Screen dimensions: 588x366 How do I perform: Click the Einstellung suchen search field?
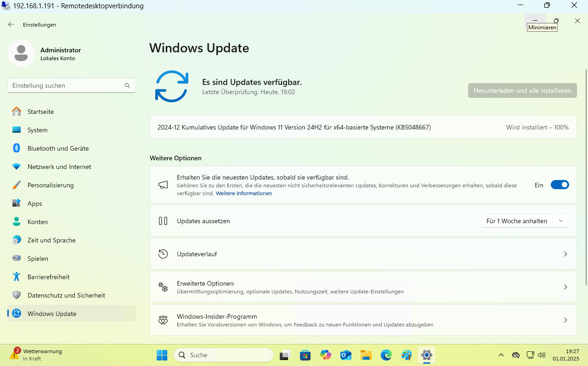pyautogui.click(x=67, y=85)
